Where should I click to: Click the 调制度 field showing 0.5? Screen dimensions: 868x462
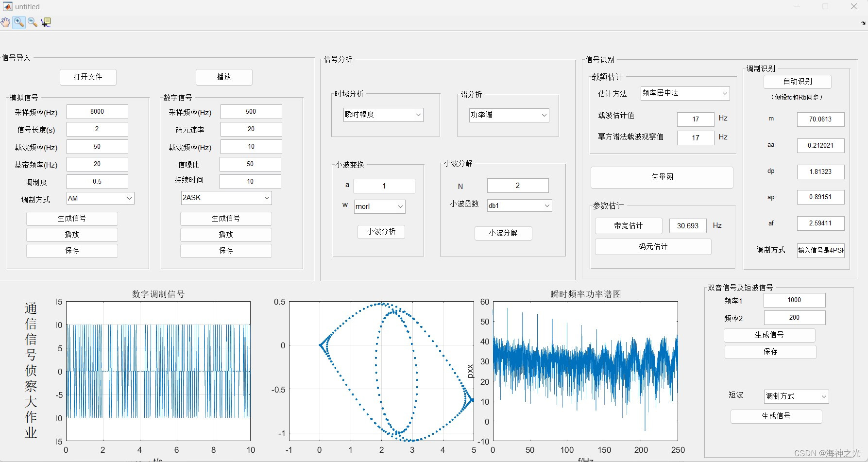[97, 182]
